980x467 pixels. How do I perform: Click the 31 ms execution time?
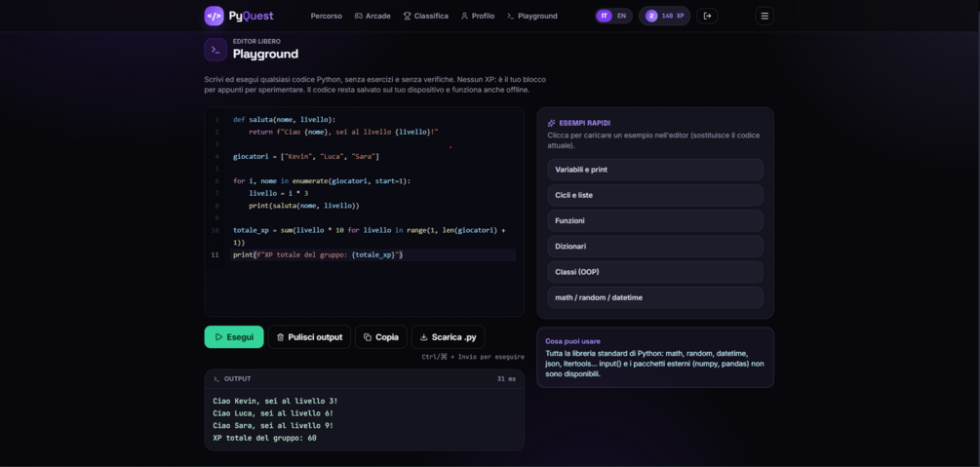[507, 379]
